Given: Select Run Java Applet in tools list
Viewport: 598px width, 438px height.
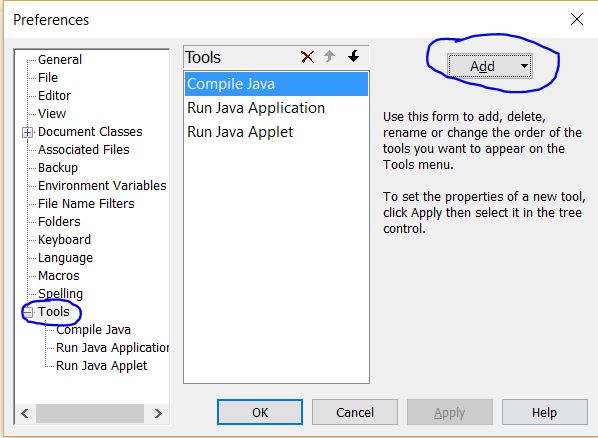Looking at the screenshot, I should [x=276, y=132].
